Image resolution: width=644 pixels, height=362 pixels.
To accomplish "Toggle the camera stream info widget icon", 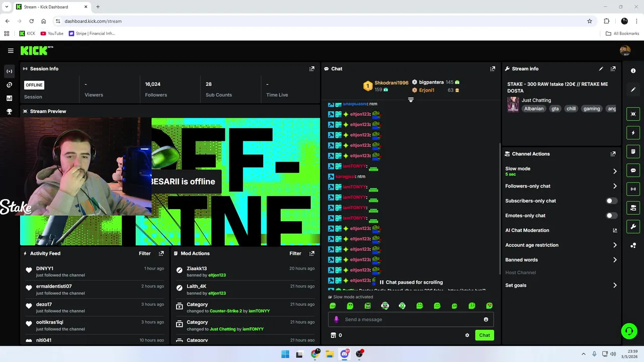I will click(633, 208).
